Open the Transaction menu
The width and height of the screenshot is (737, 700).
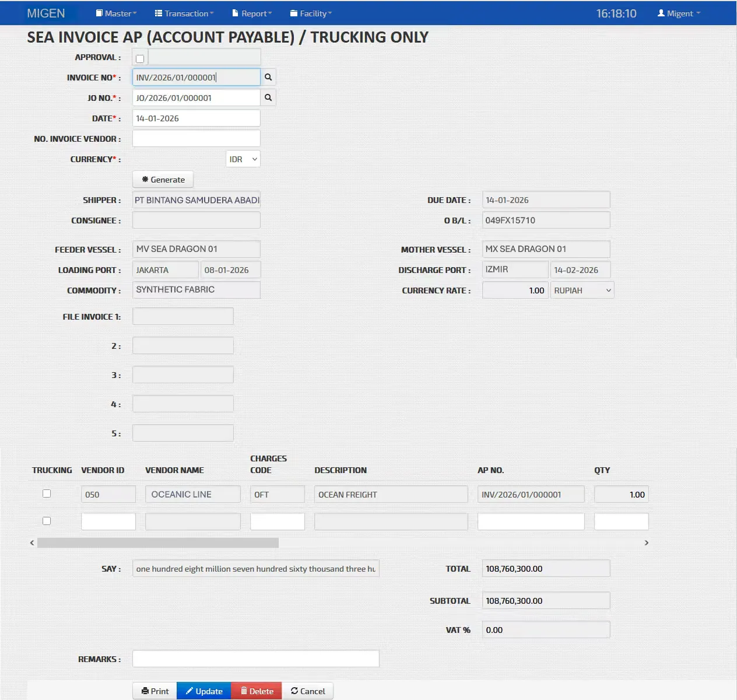coord(184,13)
